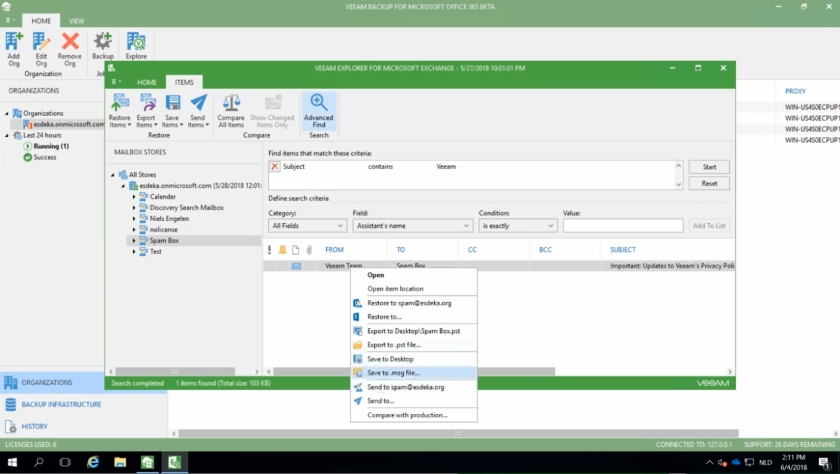Click the item type page column header
This screenshot has width=840, height=474.
[296, 250]
